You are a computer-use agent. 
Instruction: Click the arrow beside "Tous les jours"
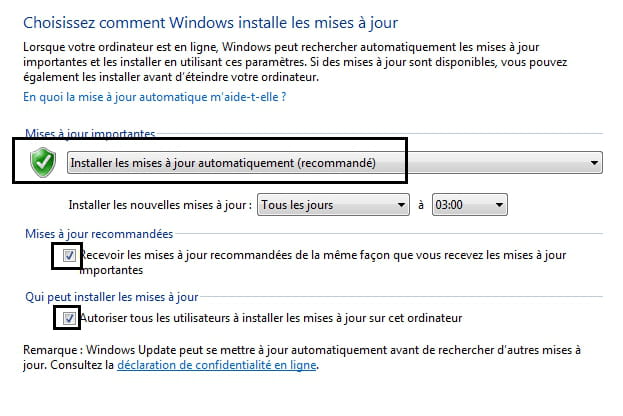coord(401,205)
